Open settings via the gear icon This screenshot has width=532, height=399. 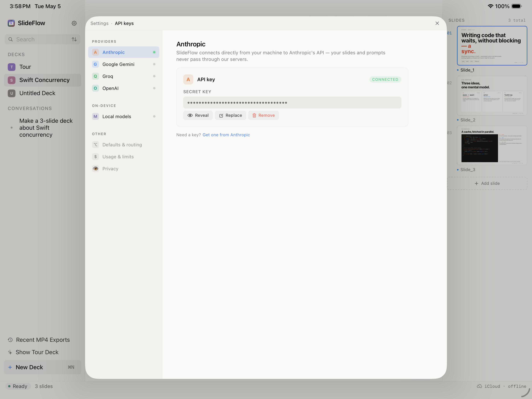click(74, 23)
